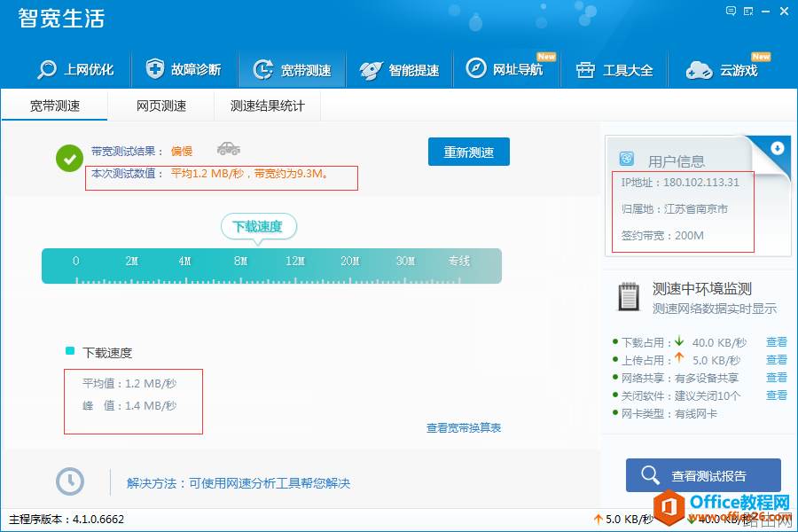Open the 网址导航 section
This screenshot has height=532, width=798.
(x=505, y=69)
